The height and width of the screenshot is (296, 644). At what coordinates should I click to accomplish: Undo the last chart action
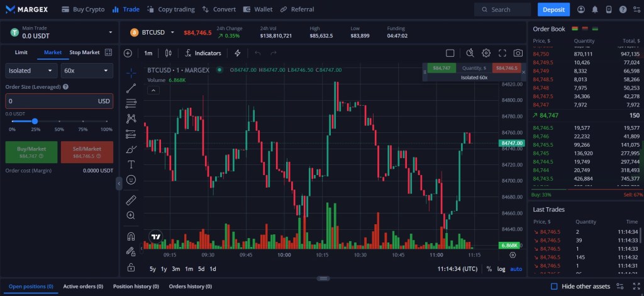[258, 53]
